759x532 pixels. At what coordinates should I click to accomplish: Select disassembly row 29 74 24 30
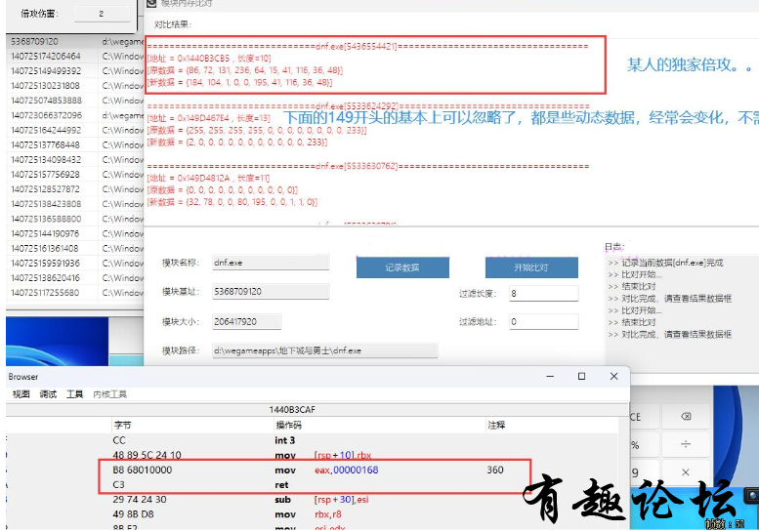pos(313,500)
